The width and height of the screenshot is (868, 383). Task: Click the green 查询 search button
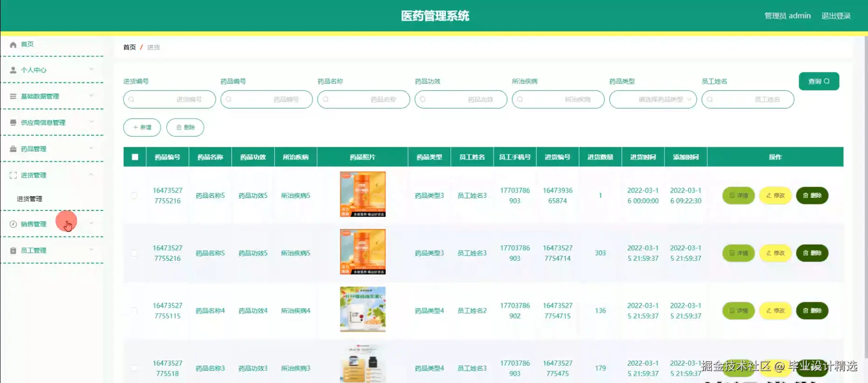click(819, 81)
